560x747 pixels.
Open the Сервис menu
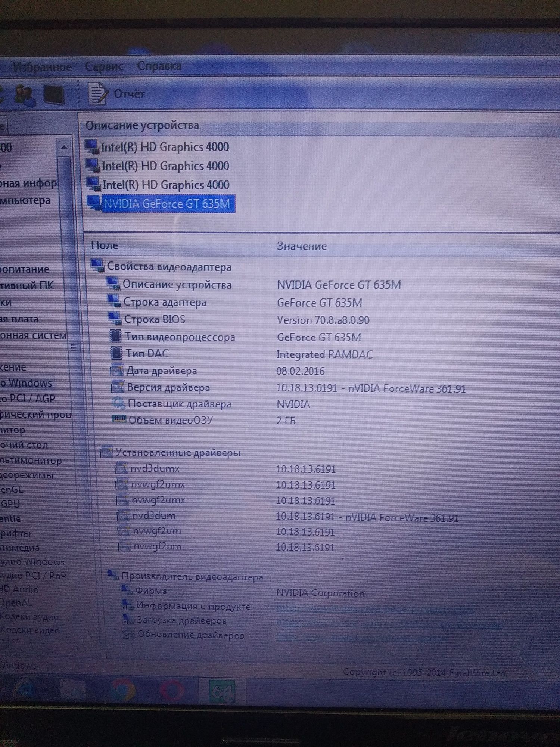click(104, 66)
